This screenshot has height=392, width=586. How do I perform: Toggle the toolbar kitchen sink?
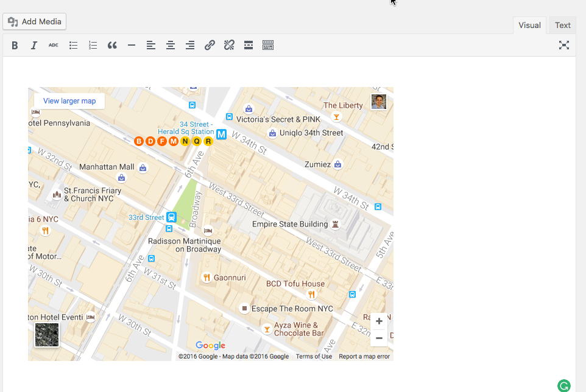pyautogui.click(x=268, y=45)
